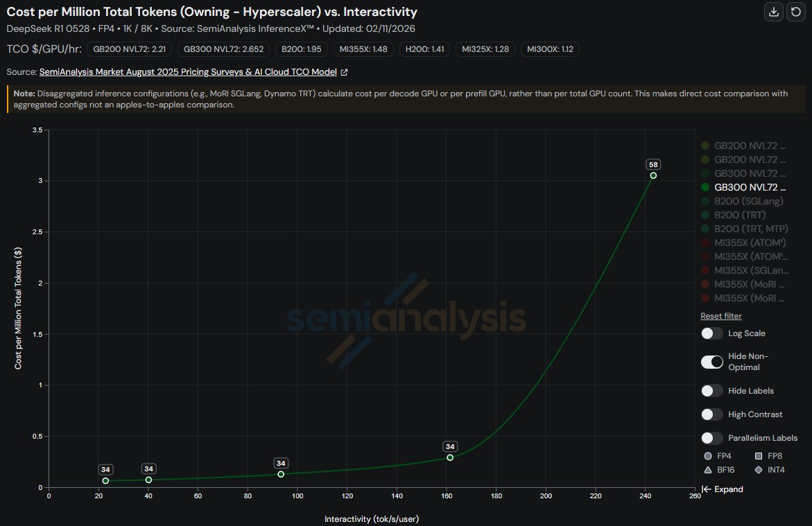Enable High Contrast mode
The height and width of the screenshot is (526, 812).
[711, 414]
